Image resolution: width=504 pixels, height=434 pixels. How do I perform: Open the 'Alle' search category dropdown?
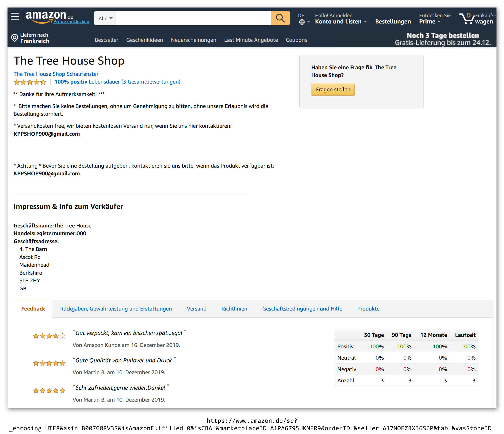click(x=105, y=18)
